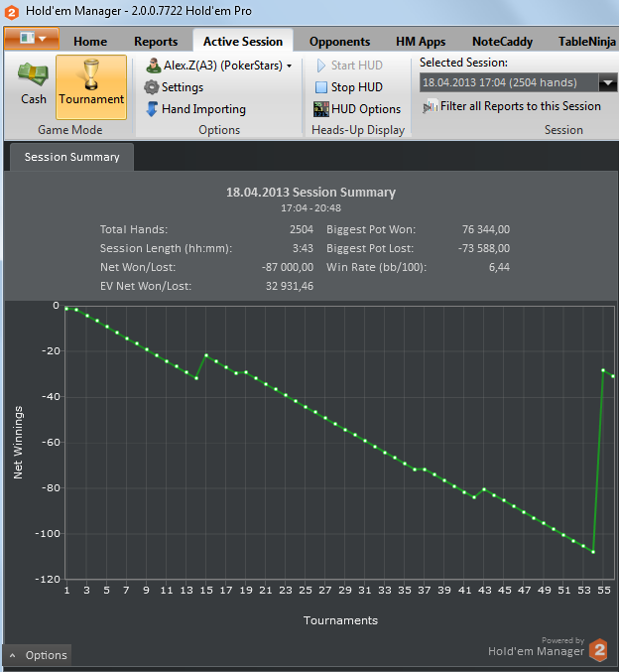619x672 pixels.
Task: Click session time range 17:04 - 20:48
Action: 310,208
